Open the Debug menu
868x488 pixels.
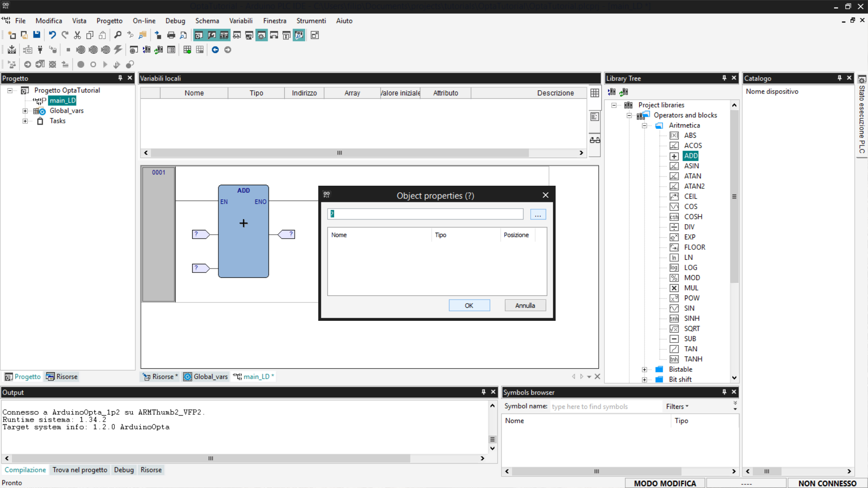(x=175, y=21)
